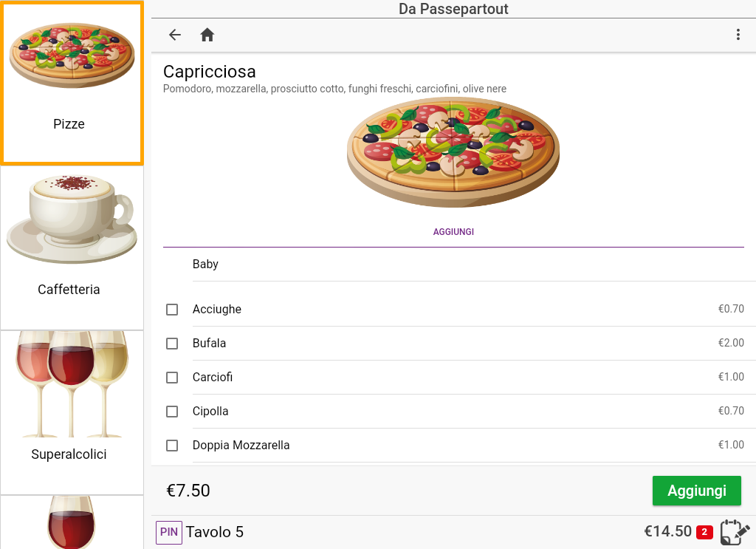Viewport: 756px width, 549px height.
Task: Toggle the Cipolla checkbox
Action: [172, 412]
